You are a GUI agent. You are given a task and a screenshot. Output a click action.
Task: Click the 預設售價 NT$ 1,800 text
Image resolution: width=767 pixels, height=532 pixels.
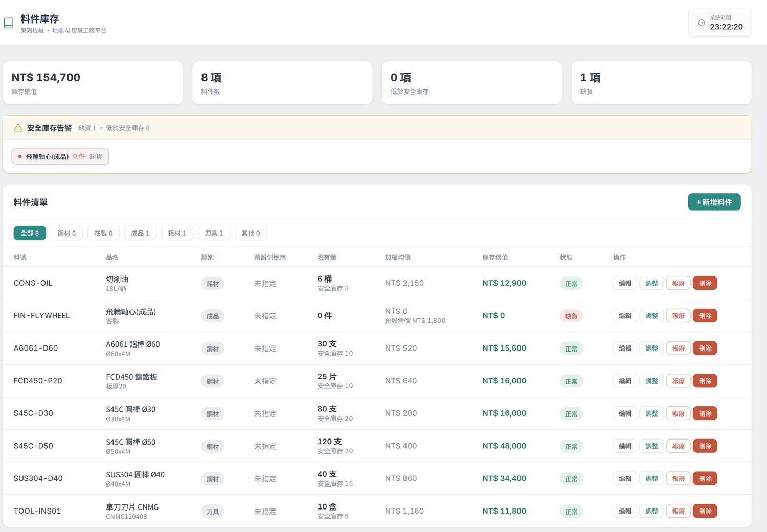(415, 321)
